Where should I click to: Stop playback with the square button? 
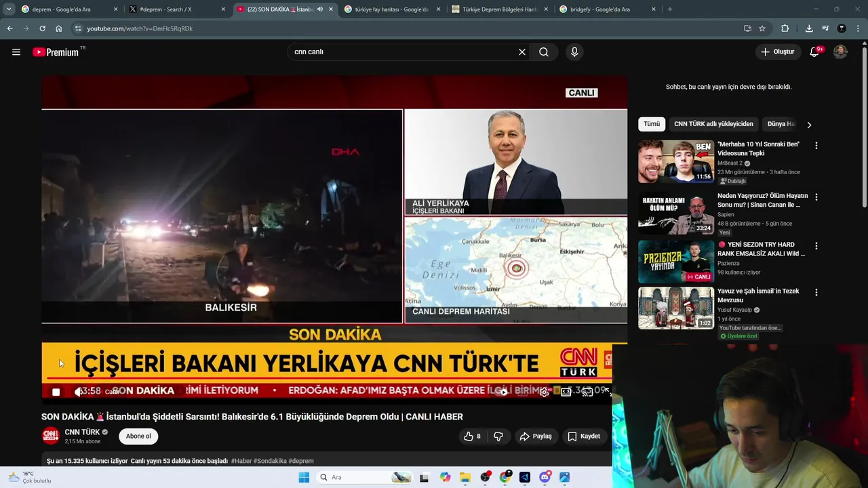[56, 392]
